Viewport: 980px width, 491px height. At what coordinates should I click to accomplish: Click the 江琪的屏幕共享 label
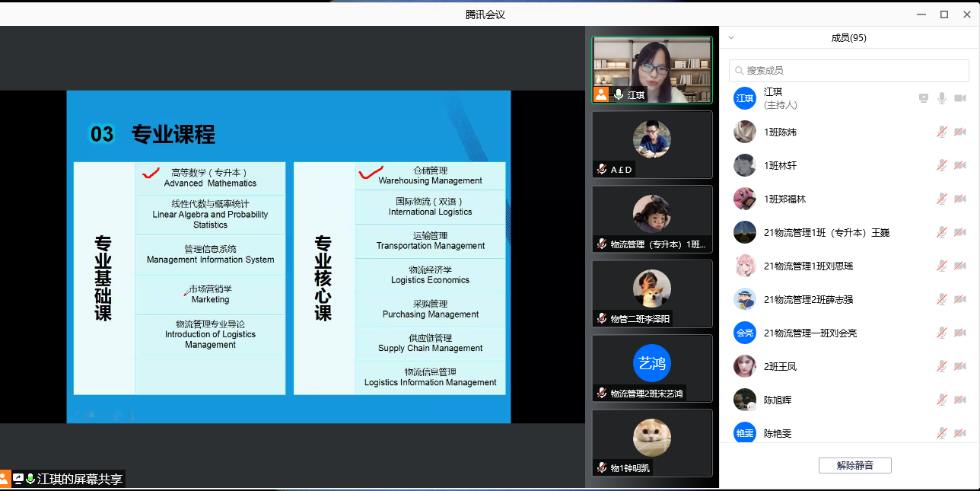click(x=80, y=479)
